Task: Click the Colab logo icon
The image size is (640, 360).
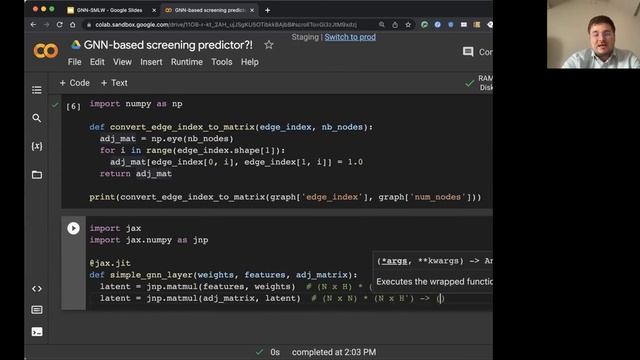Action: tap(46, 51)
